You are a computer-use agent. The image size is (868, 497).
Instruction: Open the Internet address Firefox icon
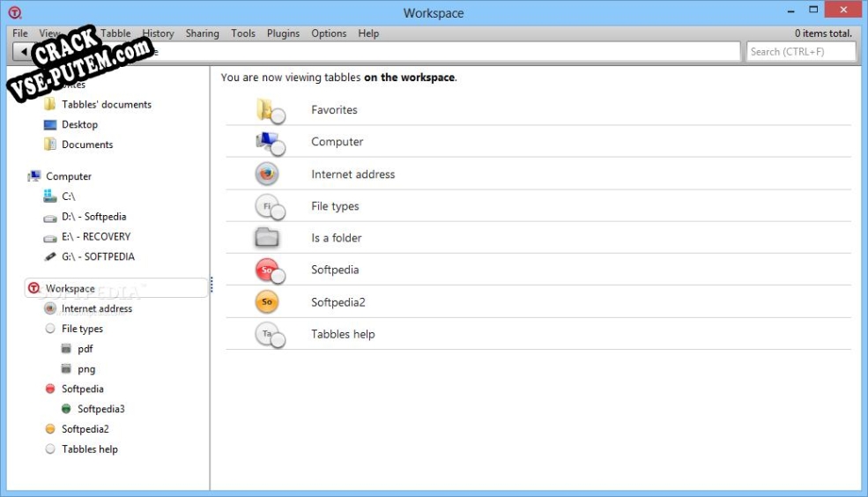[267, 174]
